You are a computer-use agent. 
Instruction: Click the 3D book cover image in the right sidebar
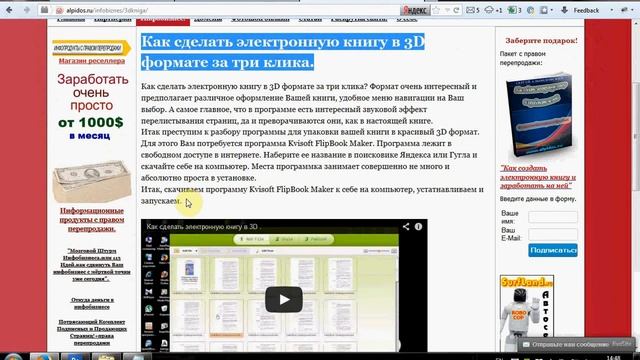click(x=540, y=115)
